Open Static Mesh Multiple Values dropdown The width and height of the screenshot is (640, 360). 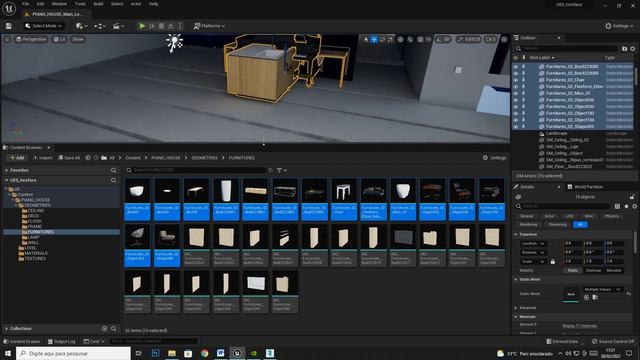602,289
